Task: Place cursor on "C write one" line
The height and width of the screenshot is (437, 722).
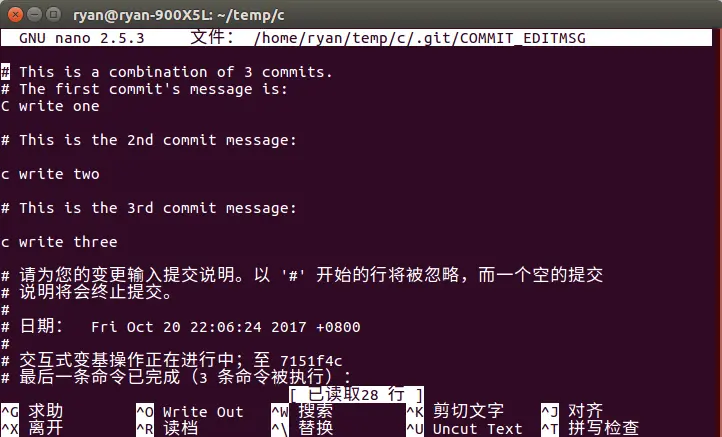Action: click(x=50, y=106)
